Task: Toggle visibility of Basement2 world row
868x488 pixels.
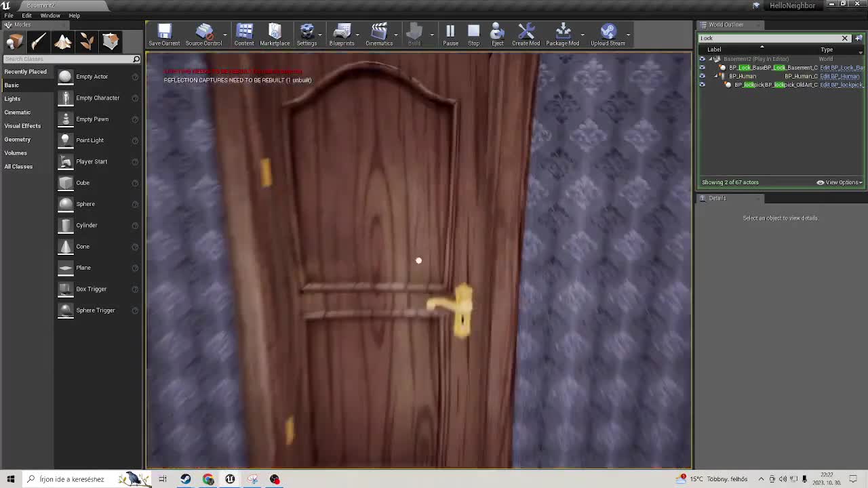Action: point(702,59)
